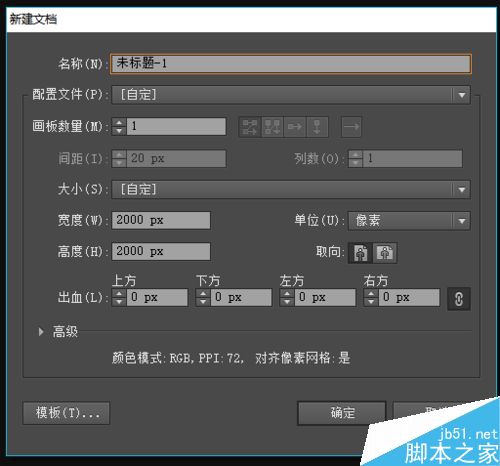Click the 宽度 width input field

(x=161, y=220)
